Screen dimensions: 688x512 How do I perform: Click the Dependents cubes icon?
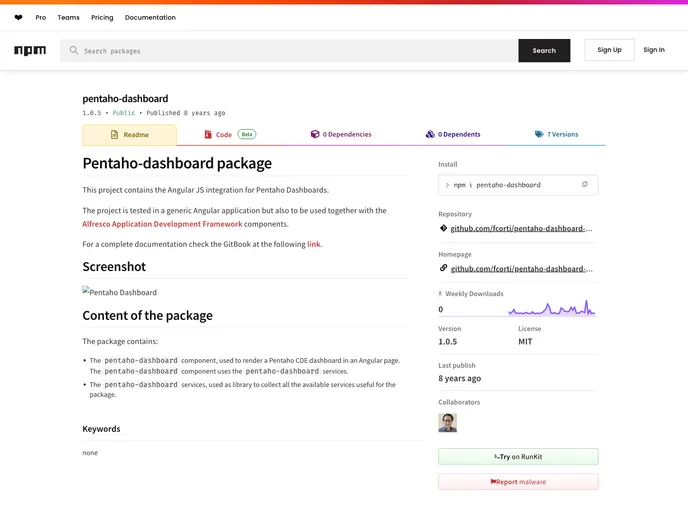pos(430,134)
